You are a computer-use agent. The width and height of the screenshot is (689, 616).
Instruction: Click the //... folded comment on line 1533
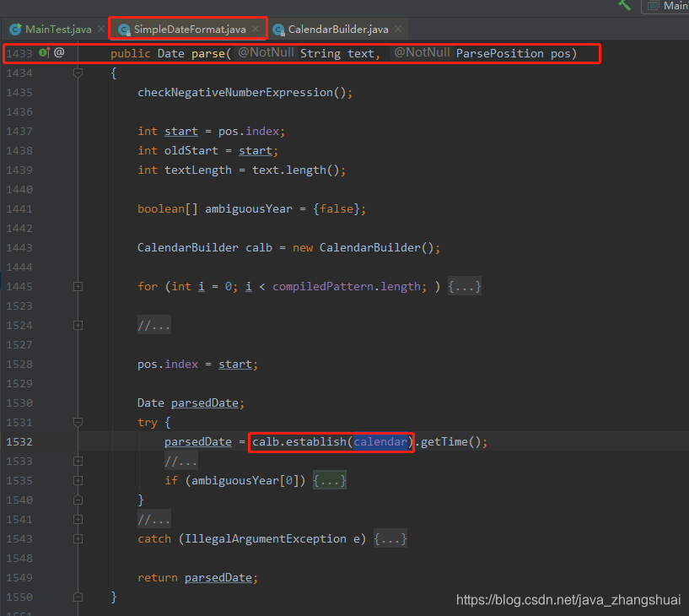[x=181, y=462]
